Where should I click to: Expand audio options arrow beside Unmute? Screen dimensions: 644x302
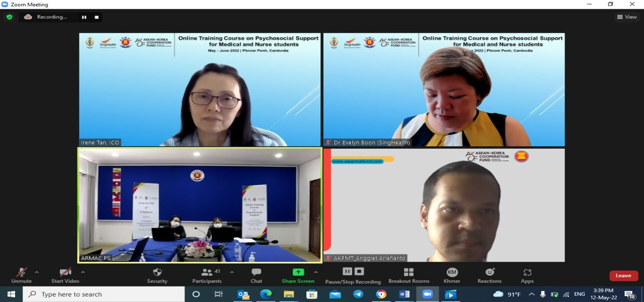click(x=36, y=272)
